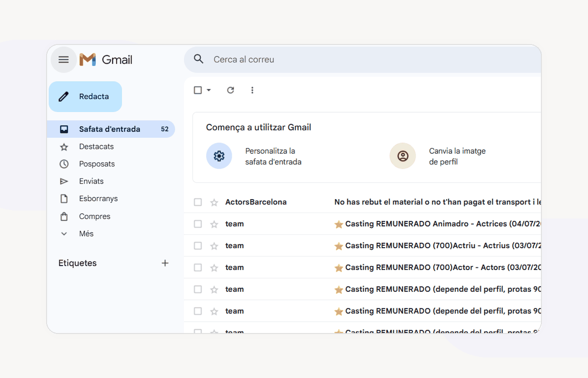Click the Etiquetes heading

pyautogui.click(x=78, y=263)
